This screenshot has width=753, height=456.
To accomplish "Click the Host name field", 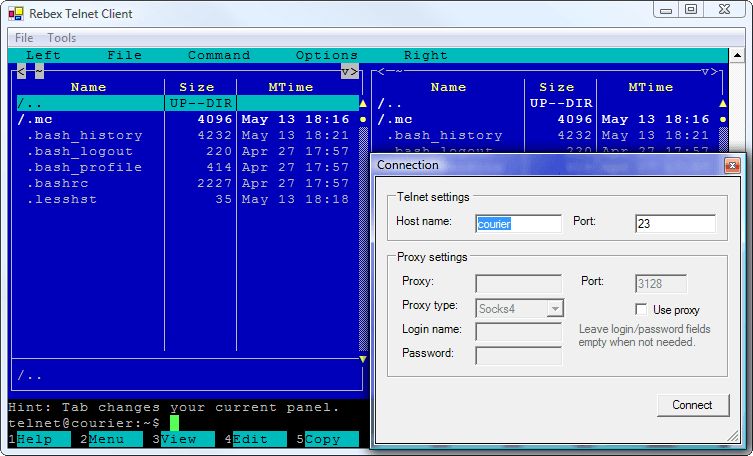I will [518, 224].
